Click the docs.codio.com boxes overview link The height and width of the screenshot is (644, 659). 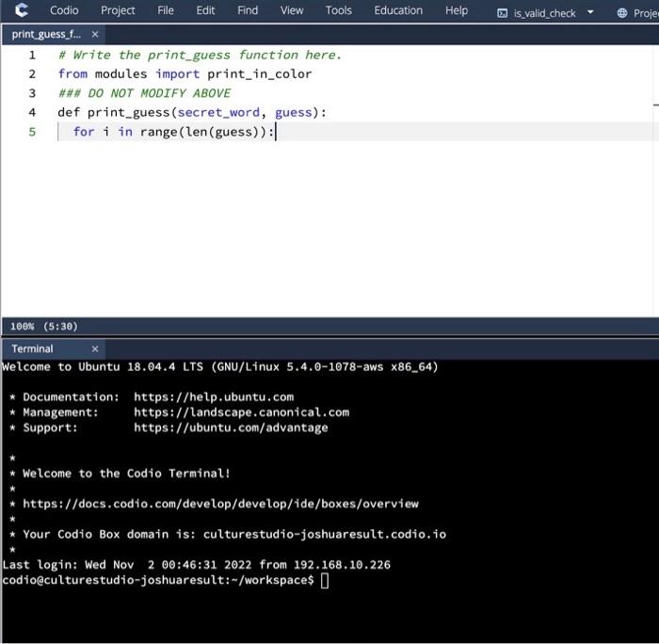click(220, 504)
